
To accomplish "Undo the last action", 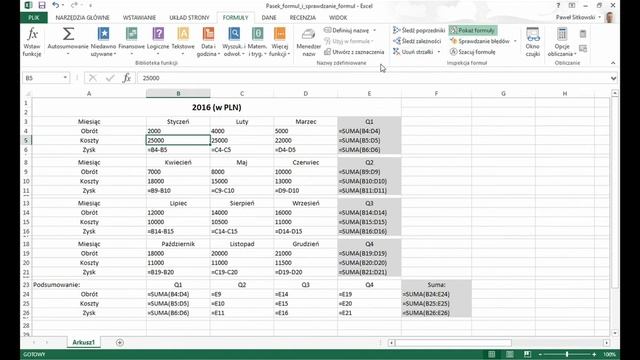I will [x=56, y=5].
